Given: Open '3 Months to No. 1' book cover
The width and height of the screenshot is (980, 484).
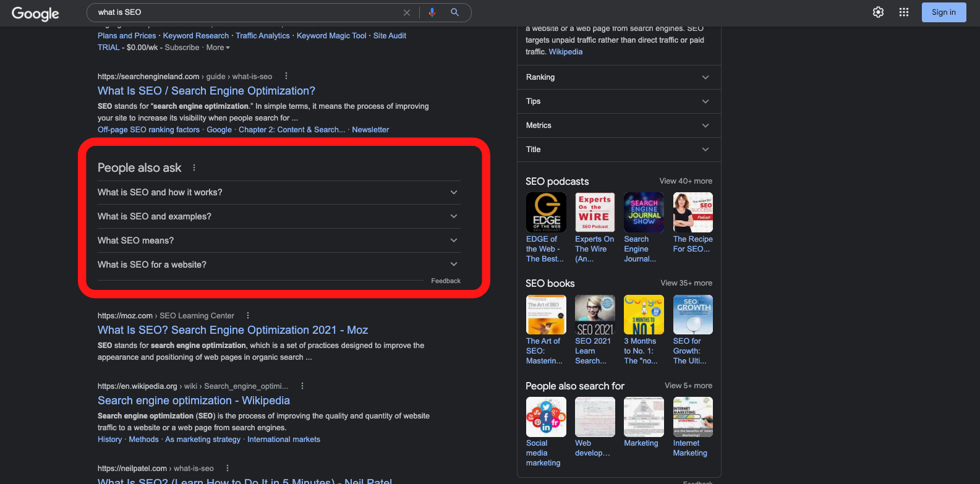Looking at the screenshot, I should coord(644,315).
